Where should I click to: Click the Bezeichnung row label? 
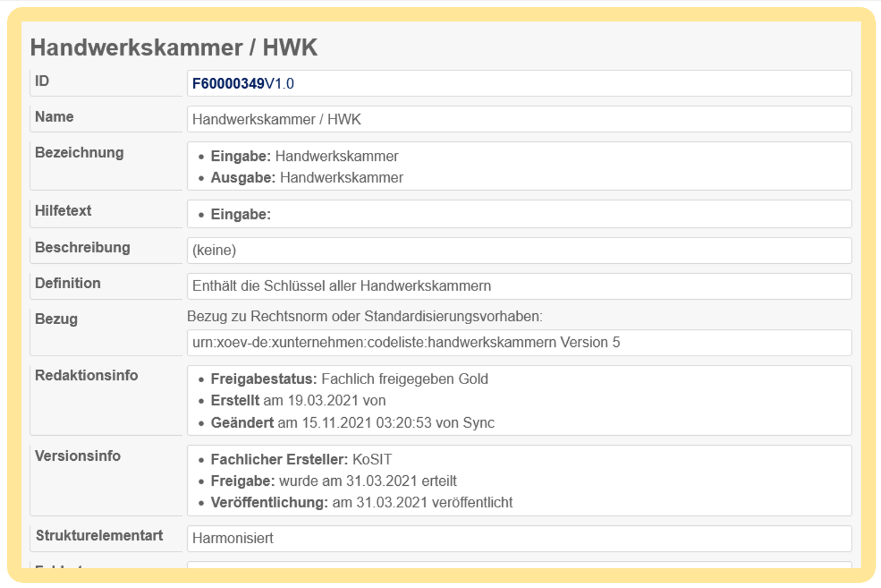80,153
